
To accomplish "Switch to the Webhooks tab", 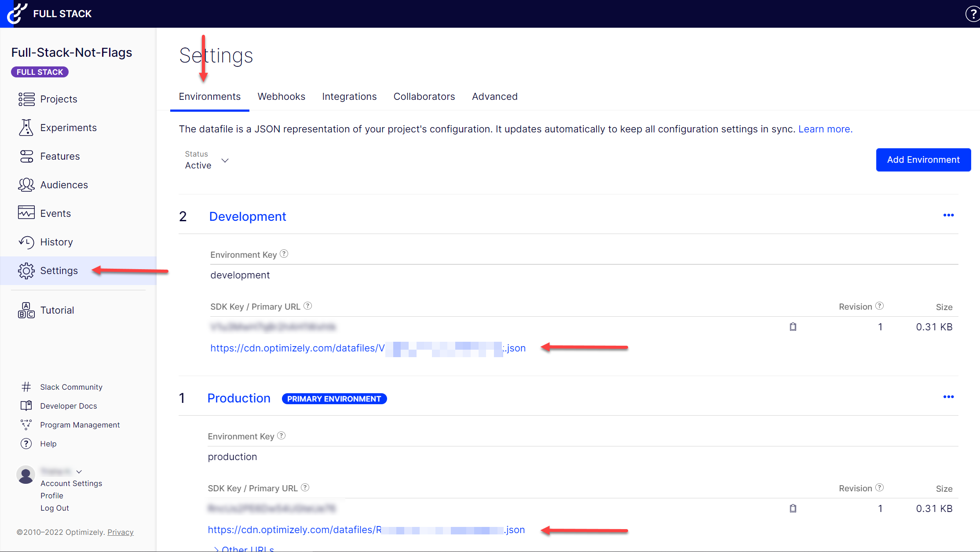I will [x=281, y=97].
